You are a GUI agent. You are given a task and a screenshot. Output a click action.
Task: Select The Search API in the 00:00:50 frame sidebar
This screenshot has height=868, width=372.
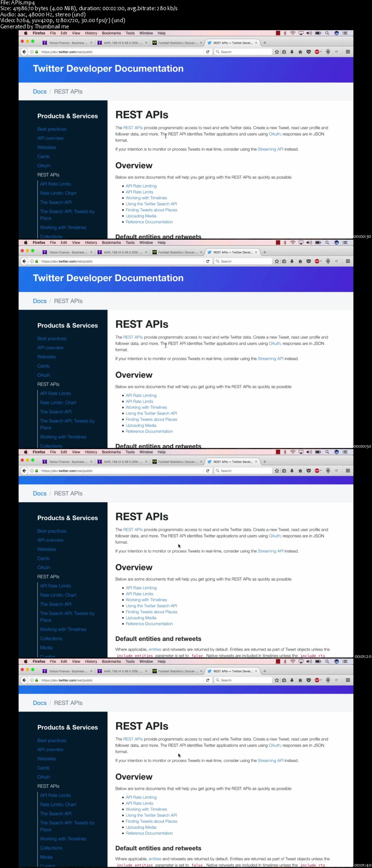(x=56, y=412)
